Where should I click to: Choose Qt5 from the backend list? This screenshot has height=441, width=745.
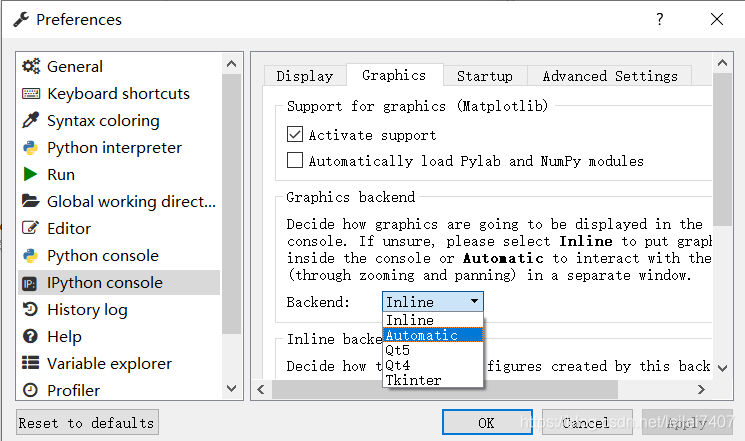coord(433,350)
